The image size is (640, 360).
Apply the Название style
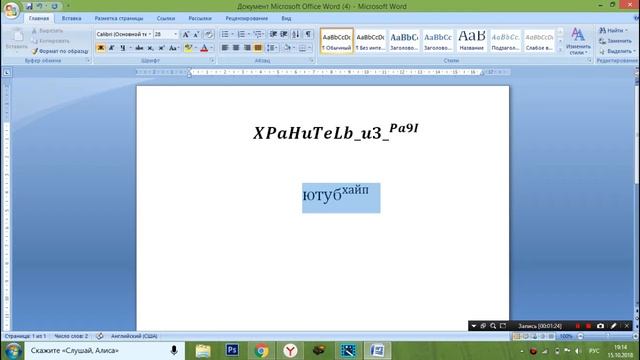pos(471,41)
